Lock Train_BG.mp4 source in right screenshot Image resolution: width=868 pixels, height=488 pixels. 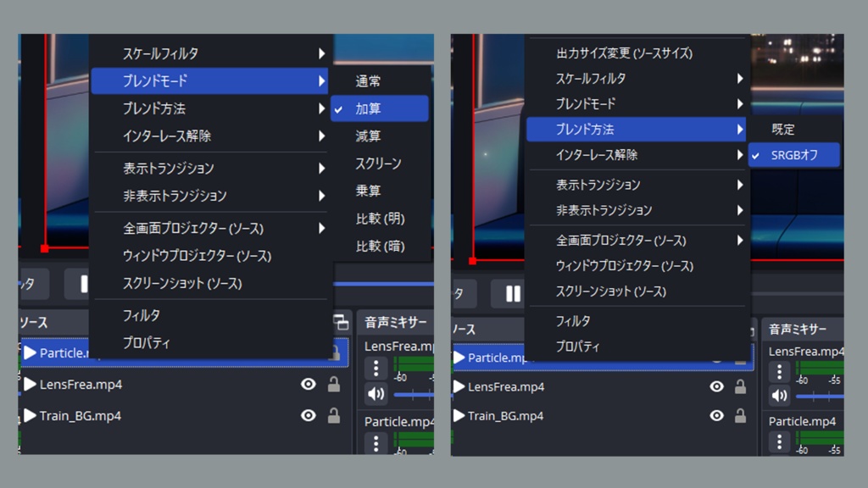tap(740, 415)
